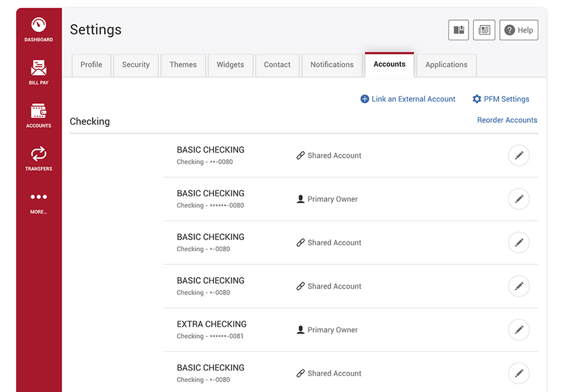Image resolution: width=562 pixels, height=392 pixels.
Task: Switch to the Profile tab
Action: 91,65
